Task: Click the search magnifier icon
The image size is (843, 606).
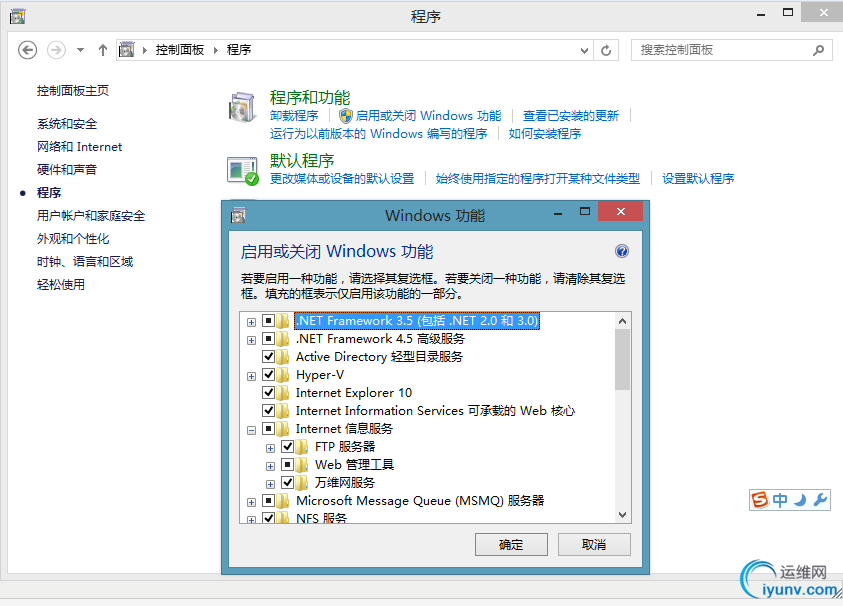Action: coord(818,50)
